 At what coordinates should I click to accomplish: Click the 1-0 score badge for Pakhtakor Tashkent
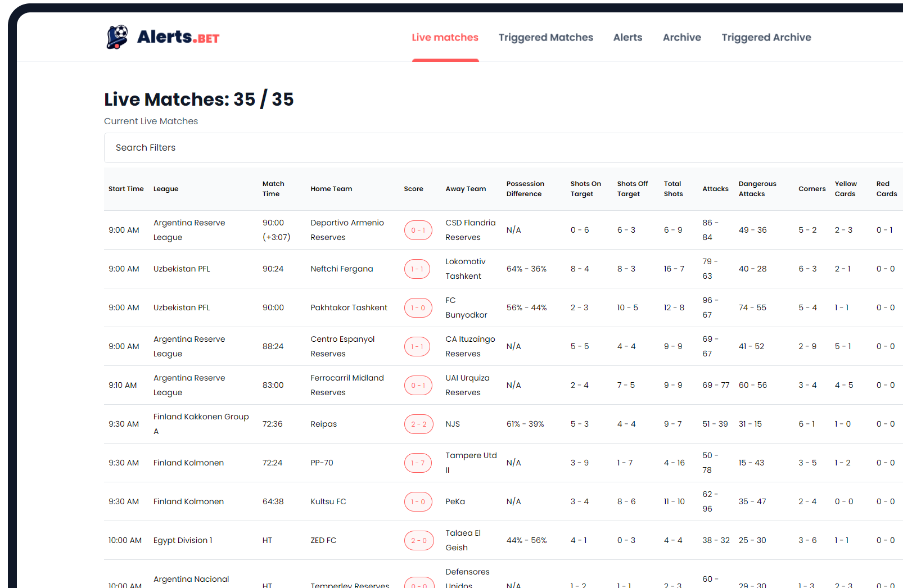tap(418, 308)
